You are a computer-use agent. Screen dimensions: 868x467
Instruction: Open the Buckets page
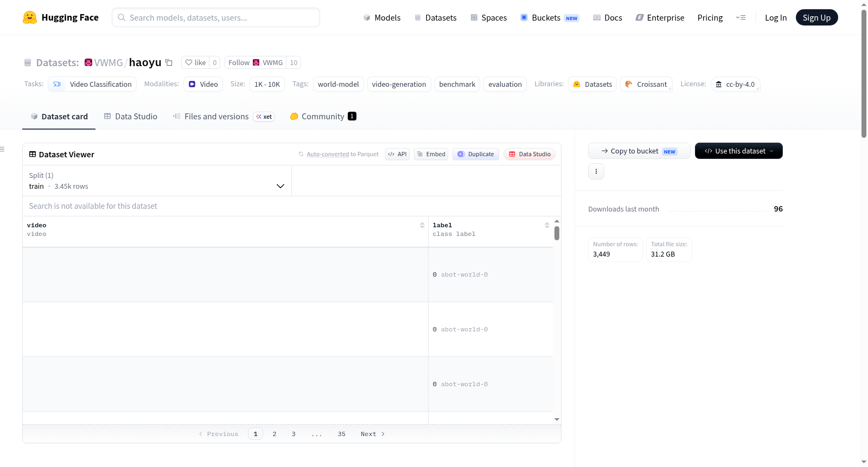pos(550,17)
